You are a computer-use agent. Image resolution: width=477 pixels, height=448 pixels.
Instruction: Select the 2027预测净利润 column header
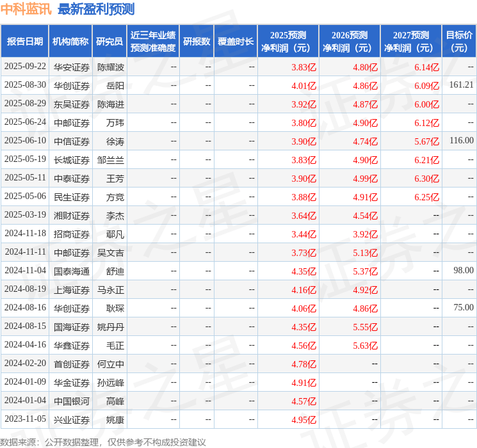click(410, 42)
